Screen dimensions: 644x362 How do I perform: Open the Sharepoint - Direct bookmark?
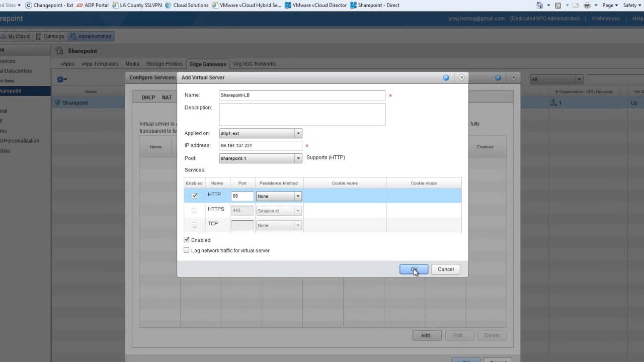click(x=375, y=5)
